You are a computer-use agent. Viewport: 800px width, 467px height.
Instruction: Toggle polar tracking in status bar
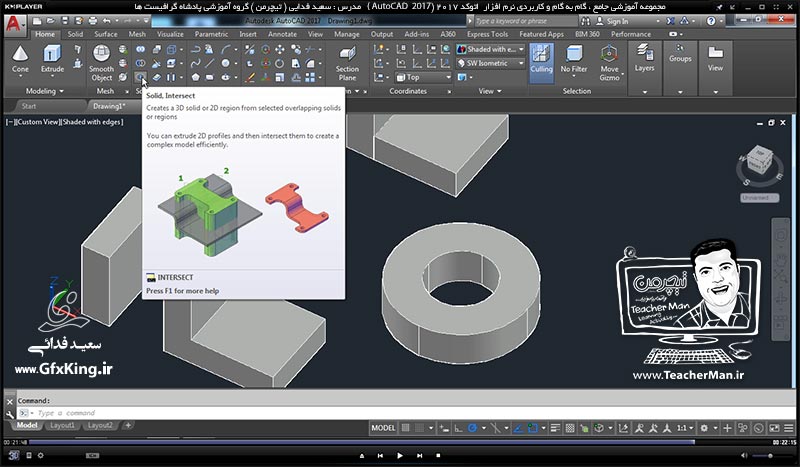tap(472, 428)
